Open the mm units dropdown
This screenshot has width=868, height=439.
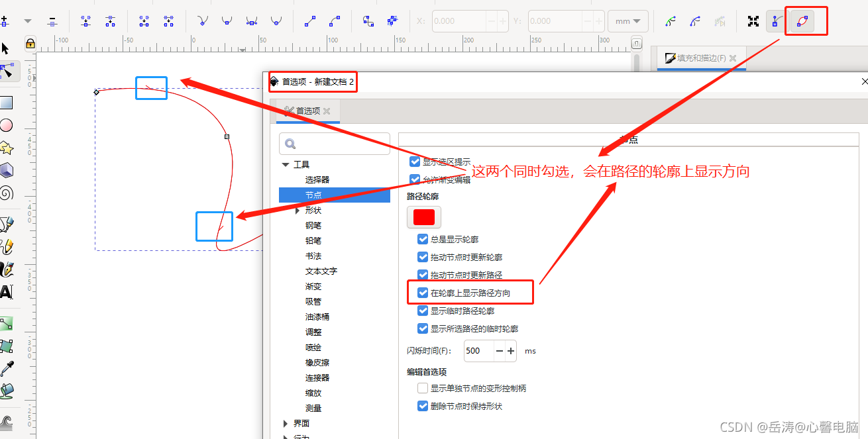click(628, 21)
